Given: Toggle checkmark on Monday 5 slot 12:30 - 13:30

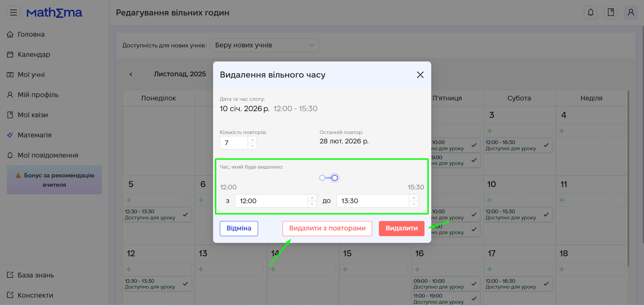Looking at the screenshot, I should pos(185,214).
